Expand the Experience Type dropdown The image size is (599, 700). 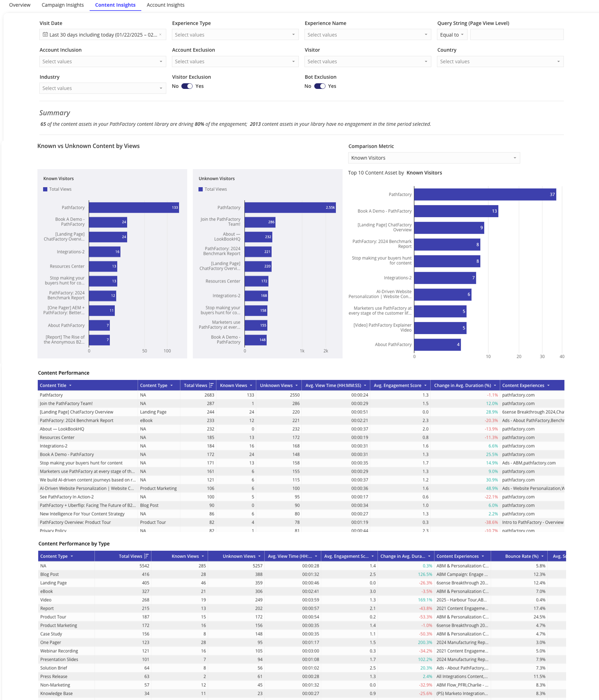[x=235, y=34]
